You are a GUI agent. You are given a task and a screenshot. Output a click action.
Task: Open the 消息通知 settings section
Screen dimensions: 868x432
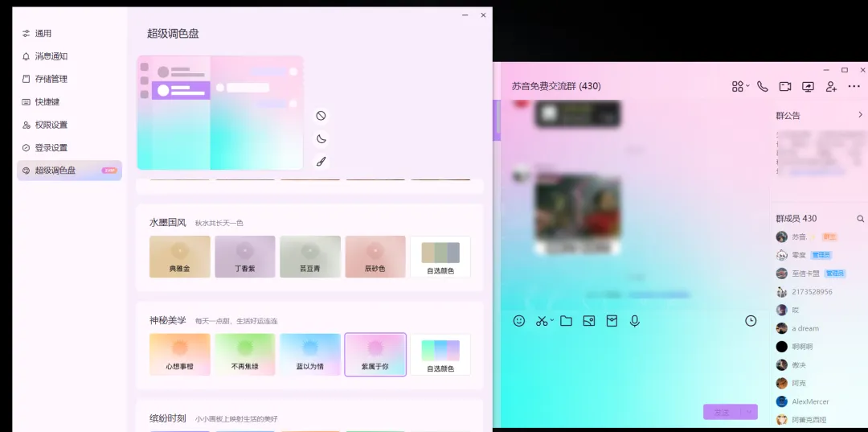tap(51, 56)
